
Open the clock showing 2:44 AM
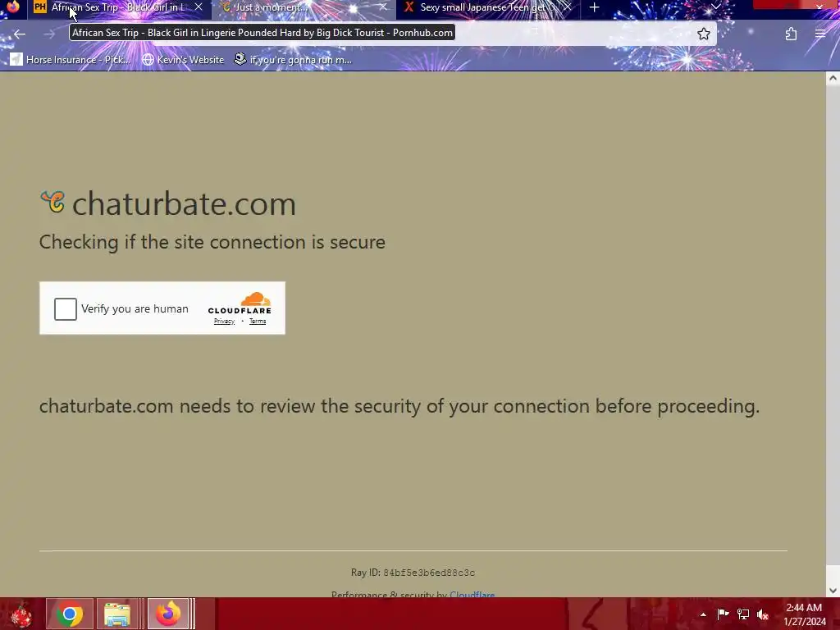point(804,614)
